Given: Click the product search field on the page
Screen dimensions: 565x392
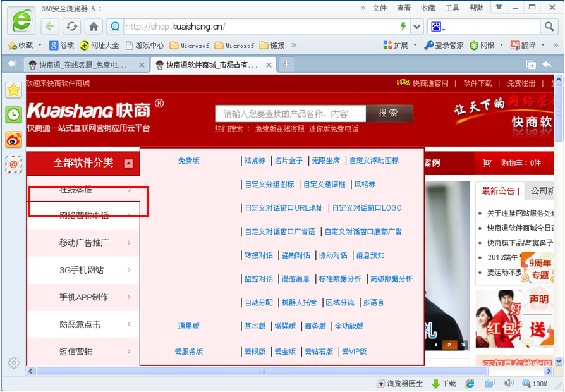Looking at the screenshot, I should point(291,114).
